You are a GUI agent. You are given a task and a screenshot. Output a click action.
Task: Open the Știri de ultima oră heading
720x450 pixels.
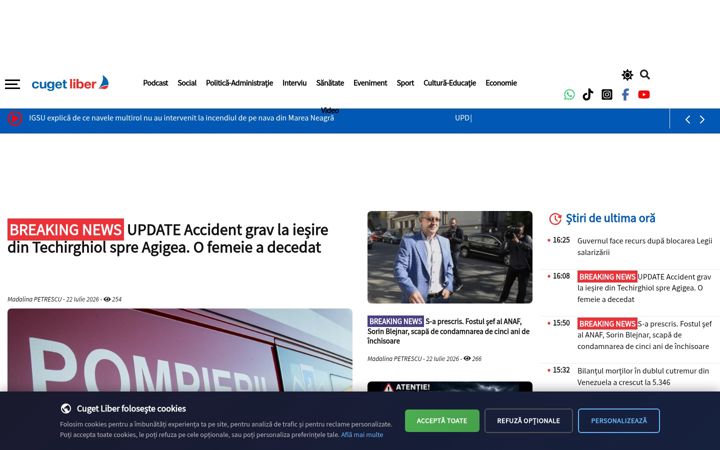coord(610,219)
